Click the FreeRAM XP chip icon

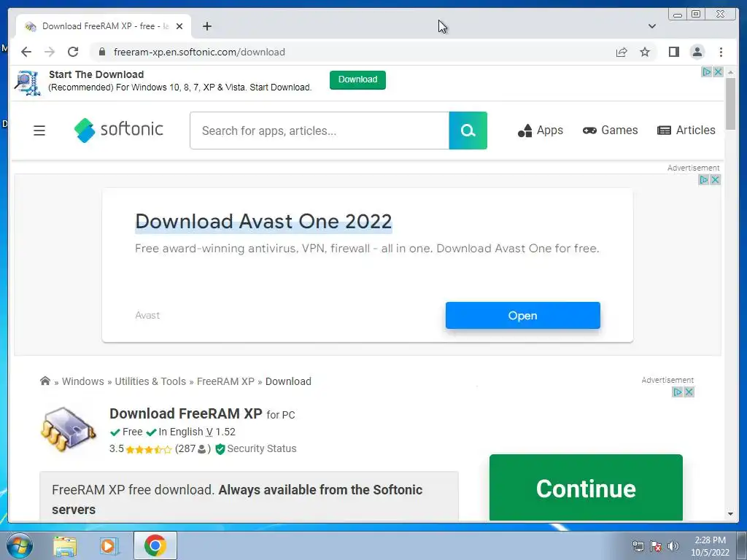[68, 429]
